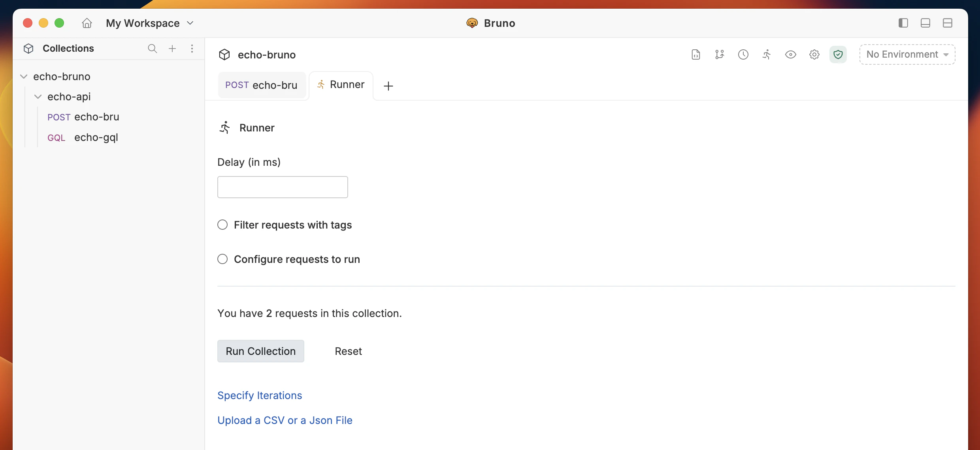Enable Filter requests with tags
The image size is (980, 450).
point(222,225)
